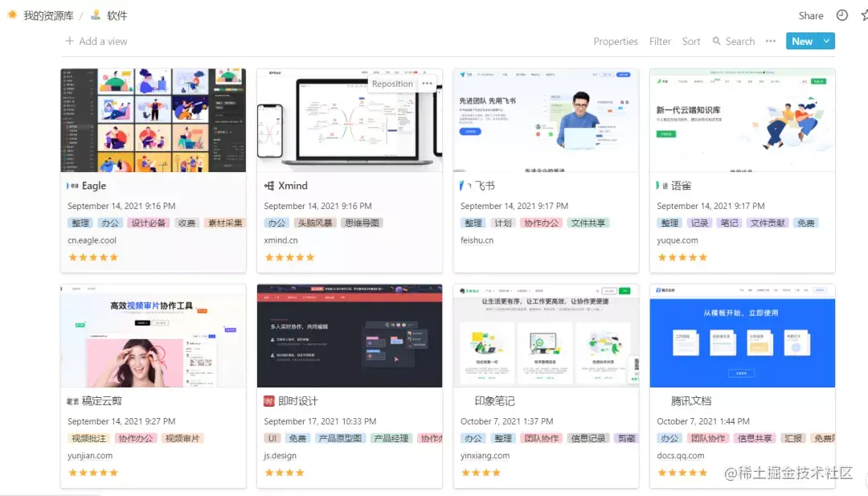Click the 设计必备 tag on Eagle card
Viewport: 868px width, 496px height.
tap(149, 223)
